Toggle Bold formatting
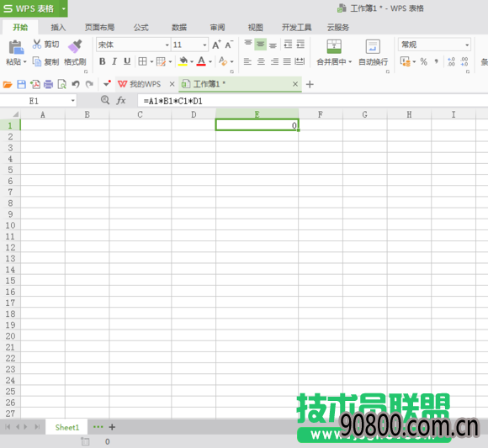The width and height of the screenshot is (488, 448). pyautogui.click(x=102, y=61)
